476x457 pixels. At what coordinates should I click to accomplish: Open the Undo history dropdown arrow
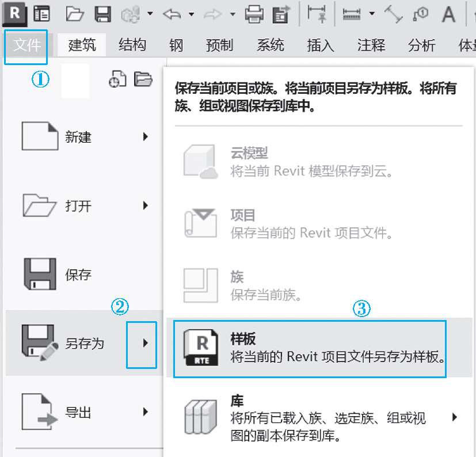pos(192,14)
